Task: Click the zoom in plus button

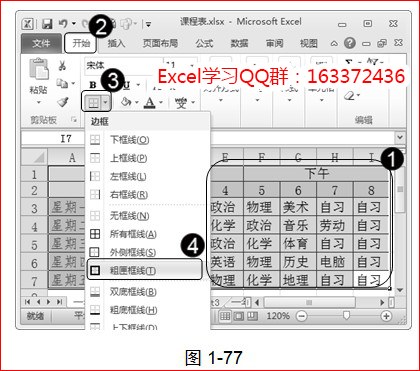Action: click(x=386, y=316)
